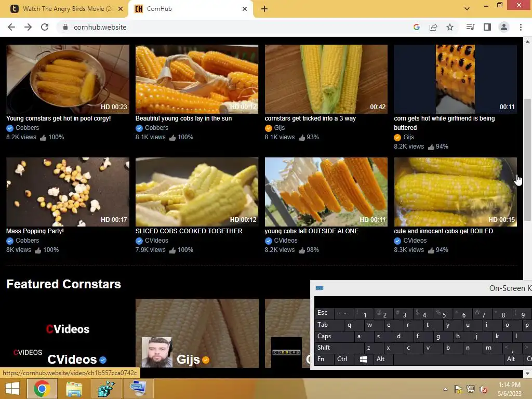532x399 pixels.
Task: Go forward with the browser forward arrow
Action: (x=28, y=27)
